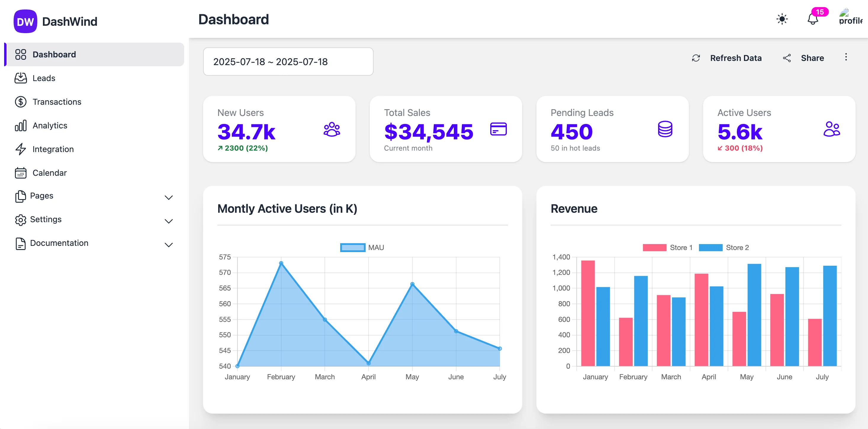Viewport: 868px width, 429px height.
Task: Open Leads from the sidebar
Action: pos(44,78)
